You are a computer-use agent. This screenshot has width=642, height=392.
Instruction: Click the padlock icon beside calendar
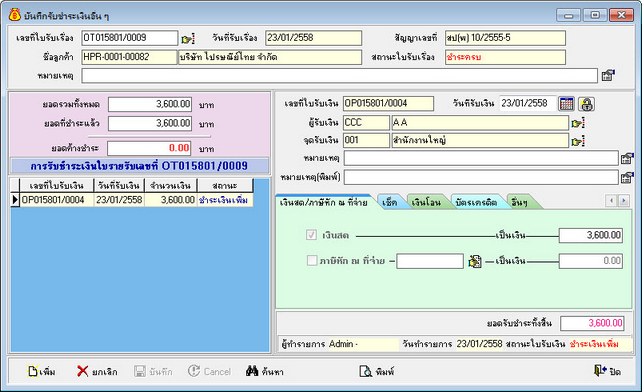[x=586, y=104]
